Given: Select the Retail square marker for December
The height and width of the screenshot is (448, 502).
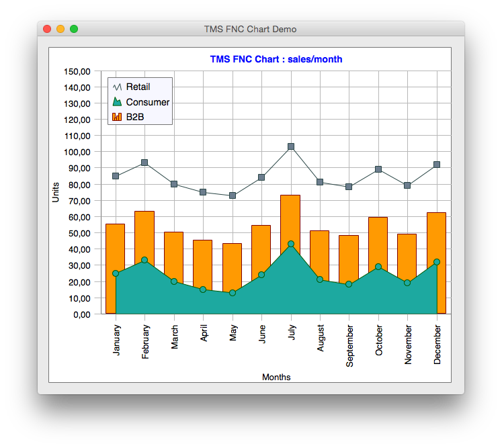Looking at the screenshot, I should (437, 165).
